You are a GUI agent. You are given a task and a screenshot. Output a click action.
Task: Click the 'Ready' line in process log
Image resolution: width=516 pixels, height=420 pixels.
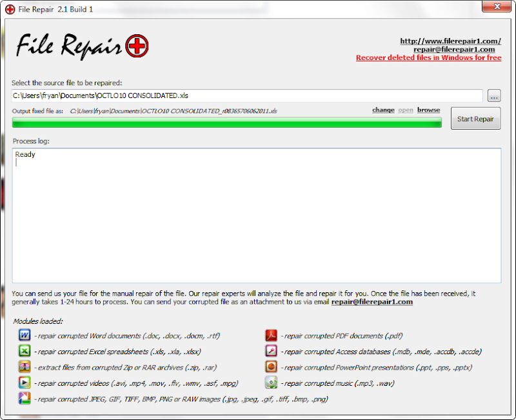coord(25,154)
